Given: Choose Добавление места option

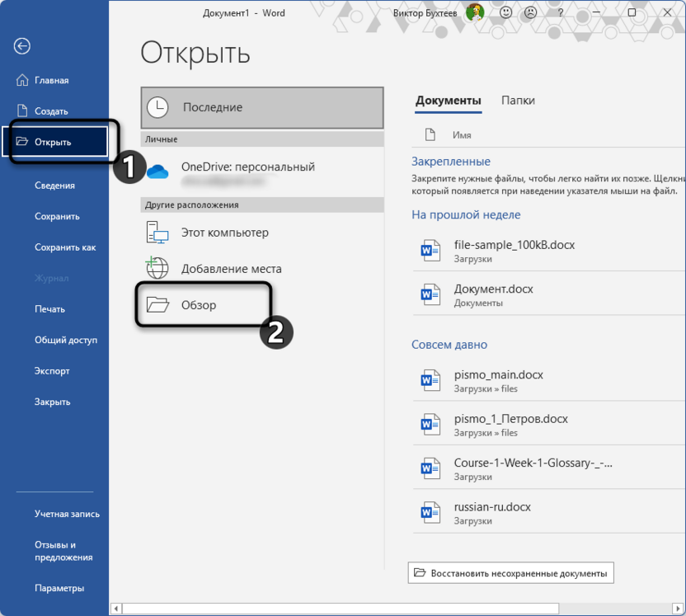Looking at the screenshot, I should (262, 268).
